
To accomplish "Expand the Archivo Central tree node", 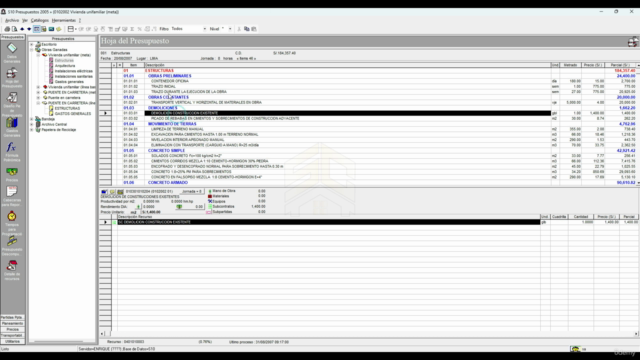I will pos(32,124).
